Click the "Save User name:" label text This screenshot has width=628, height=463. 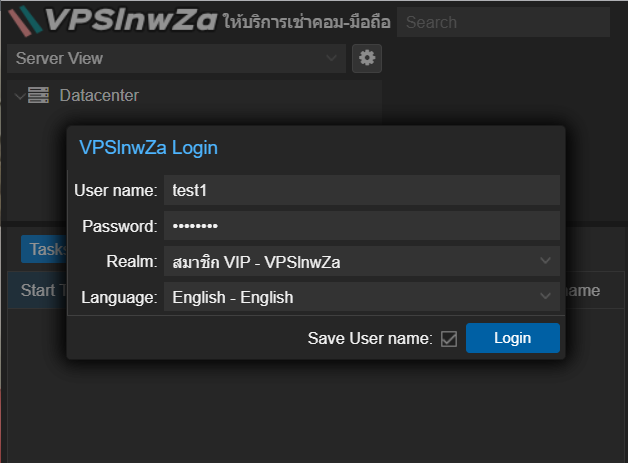[x=369, y=339]
